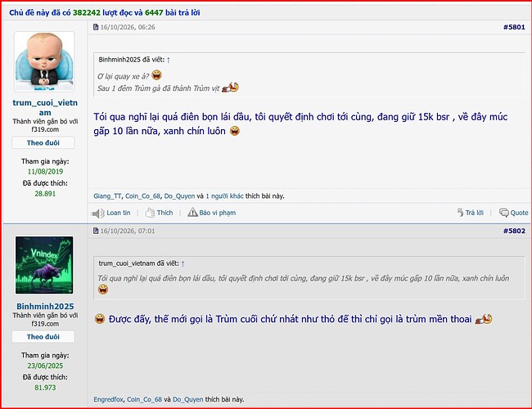Click 'trum_cuoi_vietnam đã viết:' quote header
532x409 pixels.
pos(139,263)
